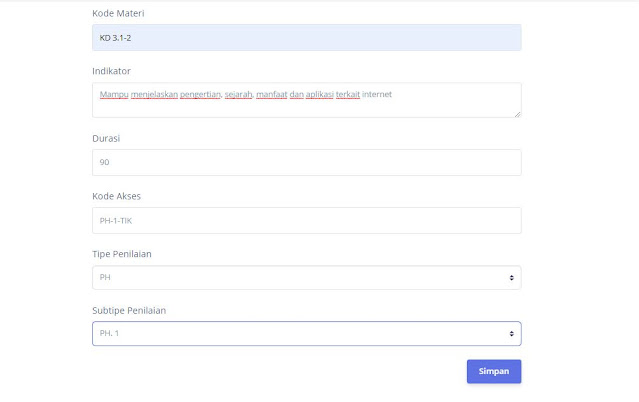Click the arrow icon on Tipe Penilaian select
The height and width of the screenshot is (402, 639).
pyautogui.click(x=511, y=277)
